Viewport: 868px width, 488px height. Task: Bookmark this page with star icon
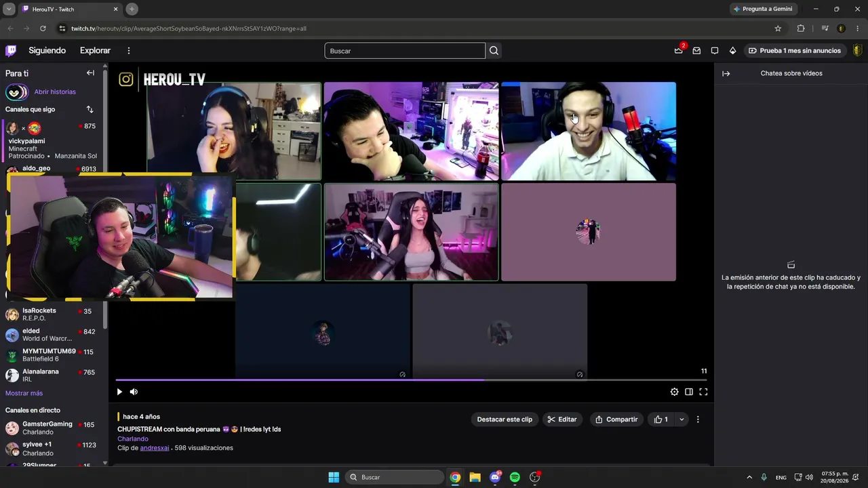click(778, 28)
